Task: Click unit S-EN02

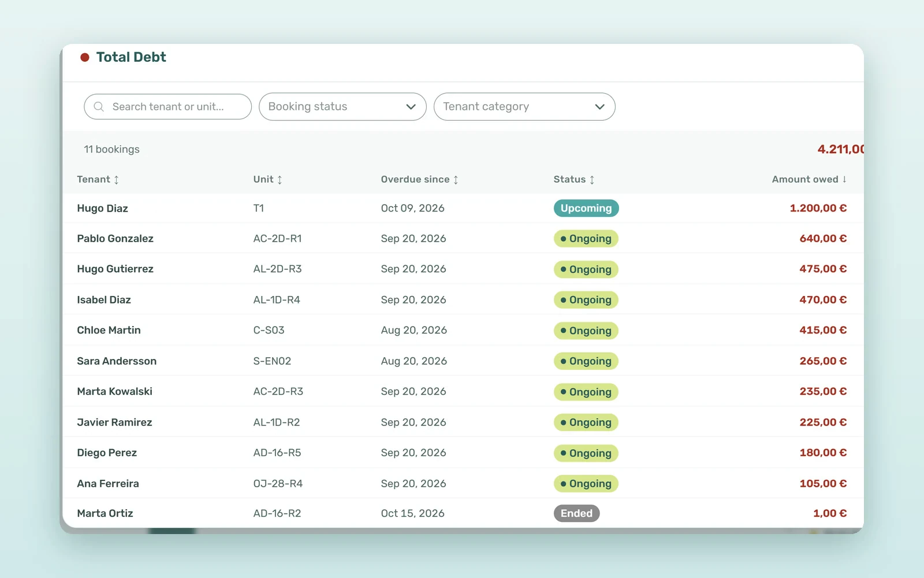Action: 272,361
